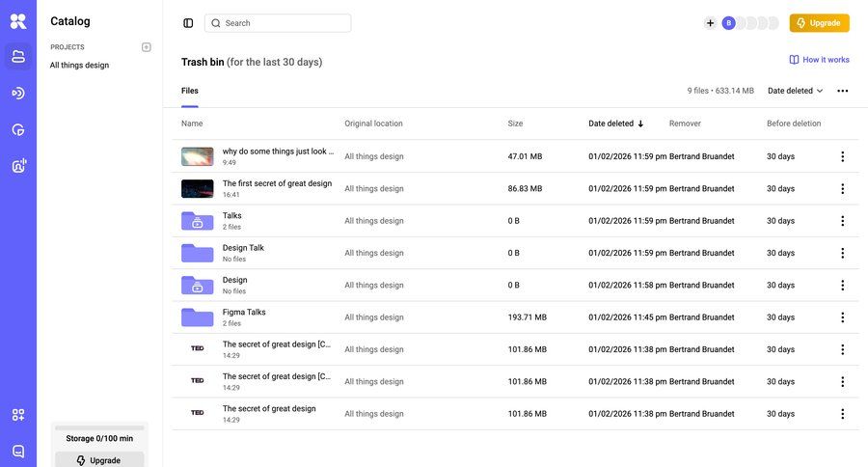
Task: Open row menu for Figma Talks folder
Action: 842,317
